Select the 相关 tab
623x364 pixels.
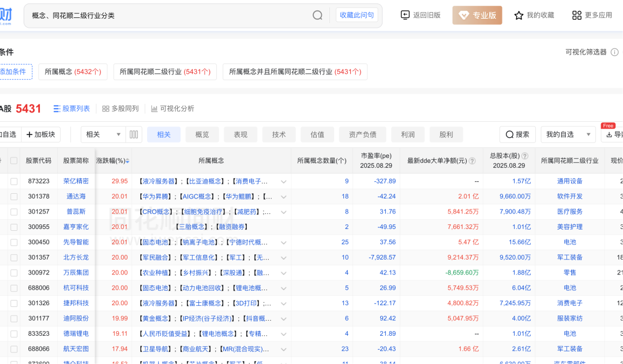point(164,135)
